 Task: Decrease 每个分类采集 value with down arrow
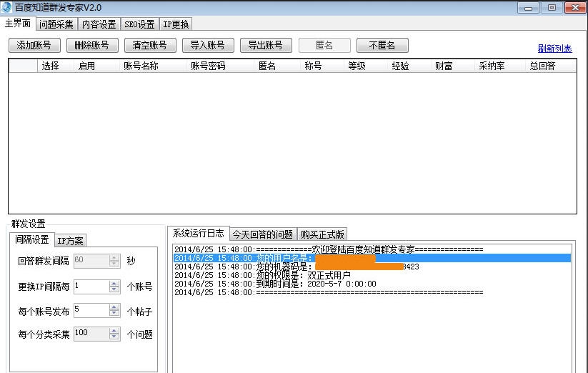[x=114, y=337]
